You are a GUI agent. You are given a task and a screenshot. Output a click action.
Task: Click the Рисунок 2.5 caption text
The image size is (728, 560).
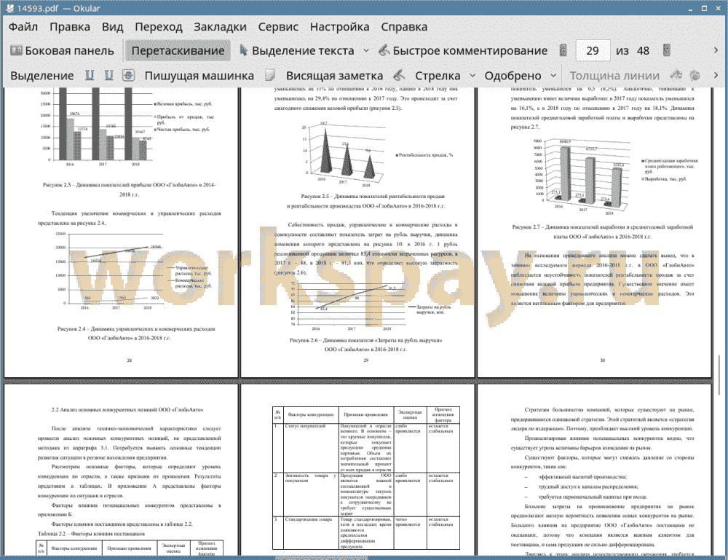point(366,201)
